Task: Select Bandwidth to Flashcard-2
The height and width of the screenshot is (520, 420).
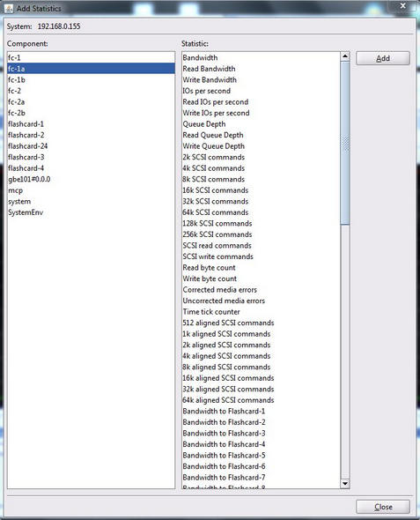Action: pyautogui.click(x=262, y=422)
